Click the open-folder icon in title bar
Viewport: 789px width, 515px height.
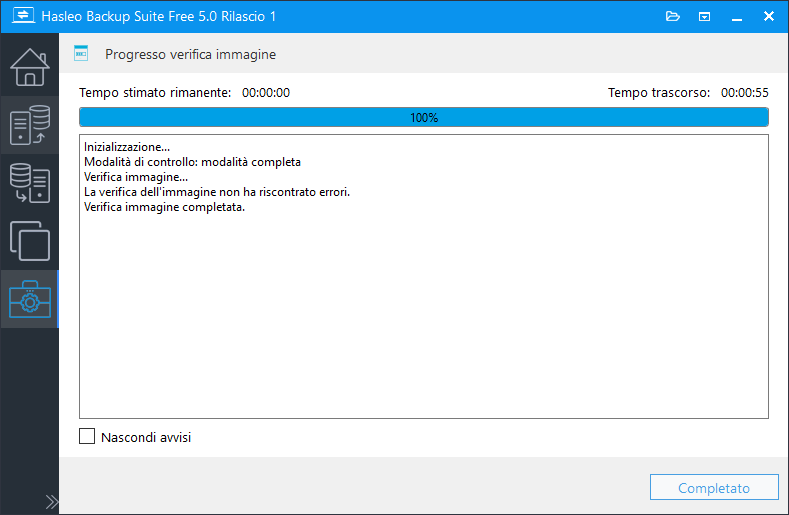tap(673, 17)
